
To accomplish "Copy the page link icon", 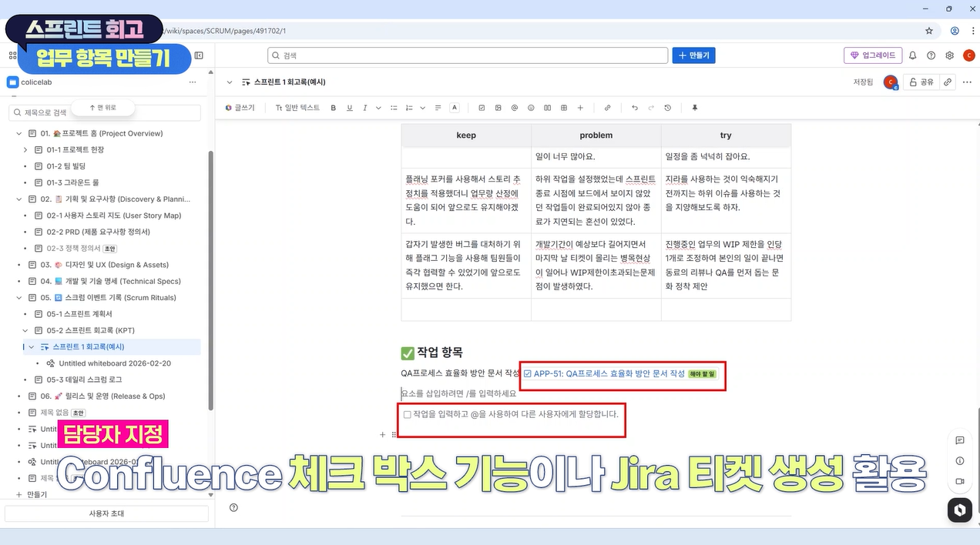I will 948,82.
